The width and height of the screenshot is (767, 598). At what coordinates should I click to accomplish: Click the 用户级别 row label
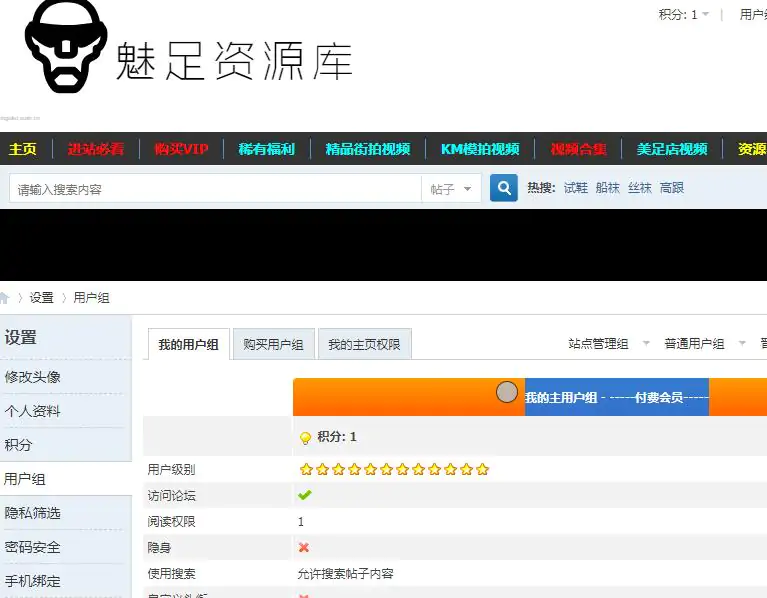[x=171, y=469]
